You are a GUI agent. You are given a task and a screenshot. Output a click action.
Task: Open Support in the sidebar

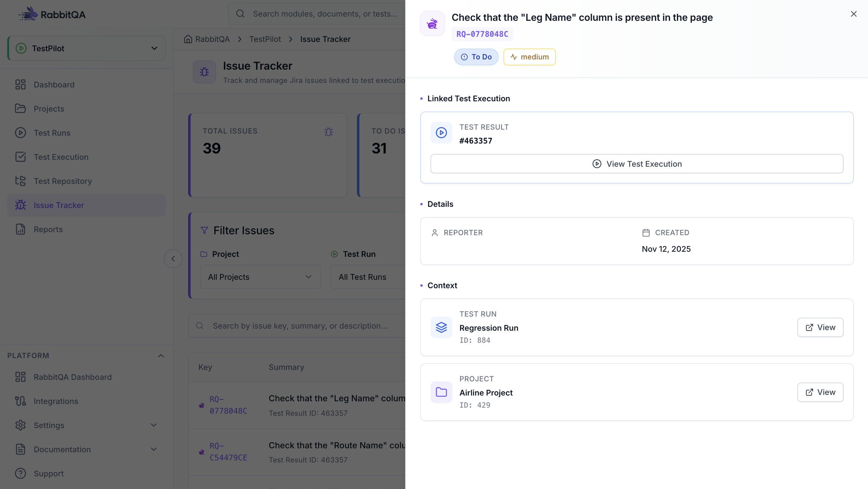pyautogui.click(x=87, y=474)
